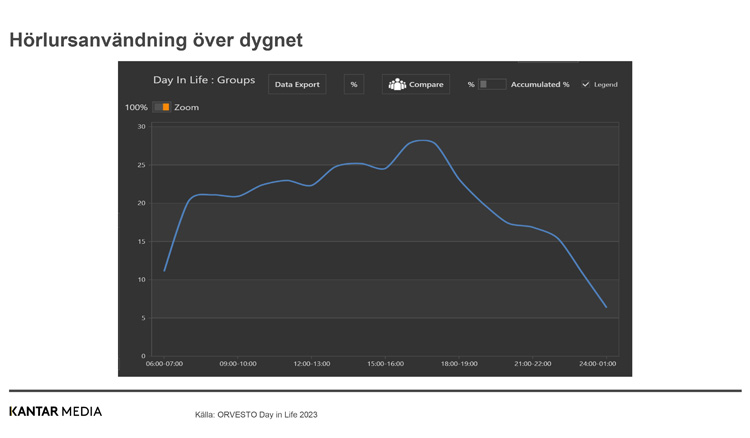Click the source text ORVESTO Day in Life 2023

256,414
